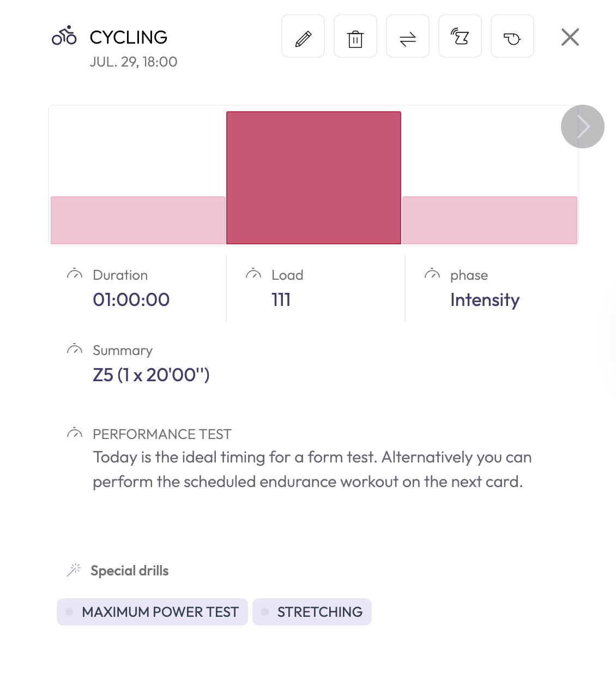Screen dimensions: 616x673
Task: Select the dark red Z5 interval block
Action: coord(314,178)
